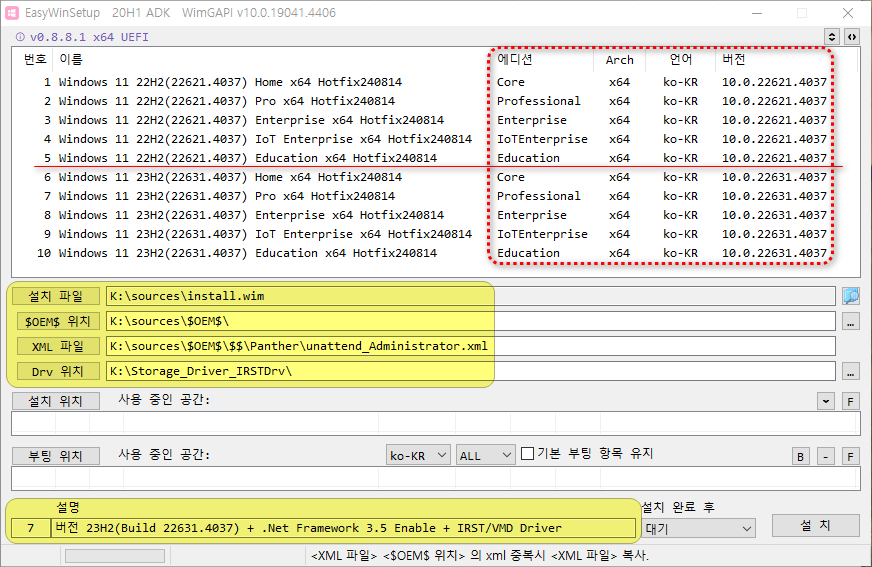
Task: Click the Storage_Driver_IRSTDrv path field
Action: 470,371
